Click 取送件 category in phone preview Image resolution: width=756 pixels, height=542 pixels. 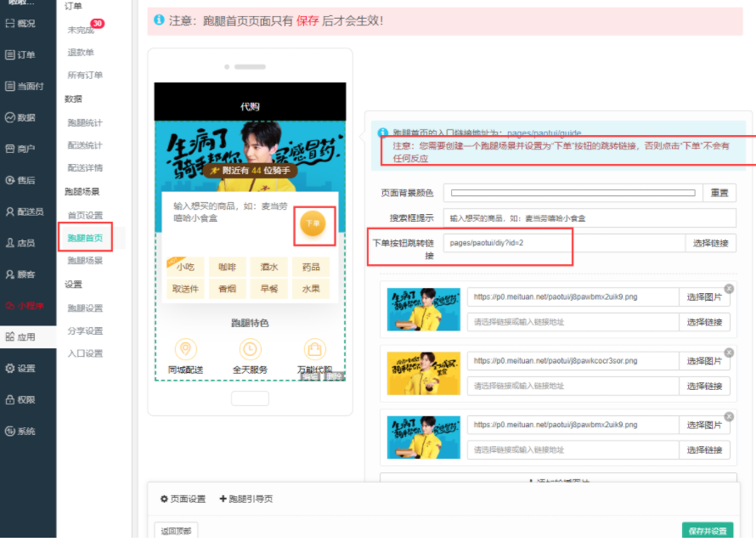tap(185, 288)
